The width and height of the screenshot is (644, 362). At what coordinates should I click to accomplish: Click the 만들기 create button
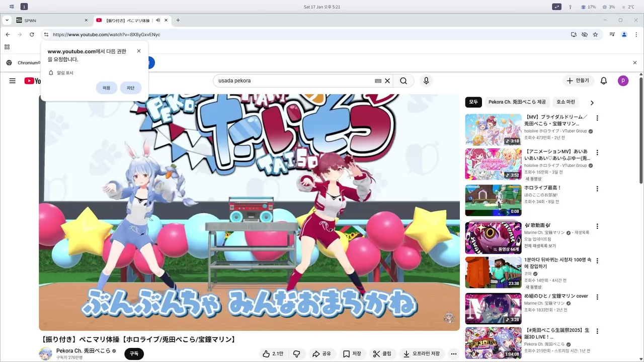tap(578, 81)
